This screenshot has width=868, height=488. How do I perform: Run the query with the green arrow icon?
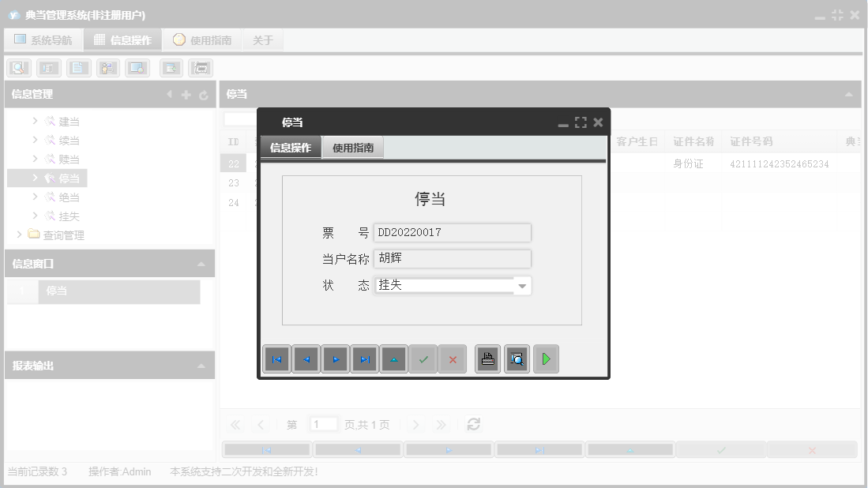click(x=546, y=359)
